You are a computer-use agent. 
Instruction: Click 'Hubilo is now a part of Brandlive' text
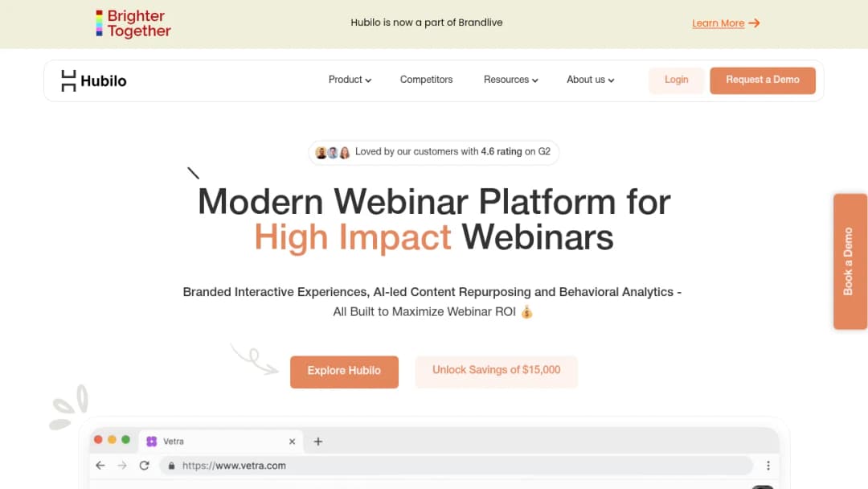pos(427,23)
